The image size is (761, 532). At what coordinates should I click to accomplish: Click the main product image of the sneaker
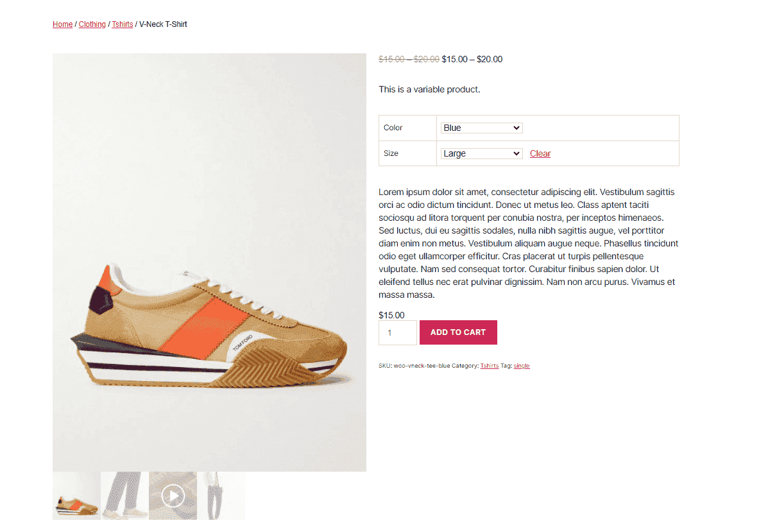[209, 262]
